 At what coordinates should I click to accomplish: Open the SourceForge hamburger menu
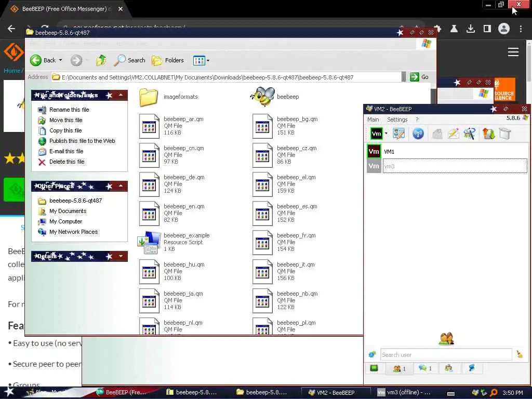point(513,52)
